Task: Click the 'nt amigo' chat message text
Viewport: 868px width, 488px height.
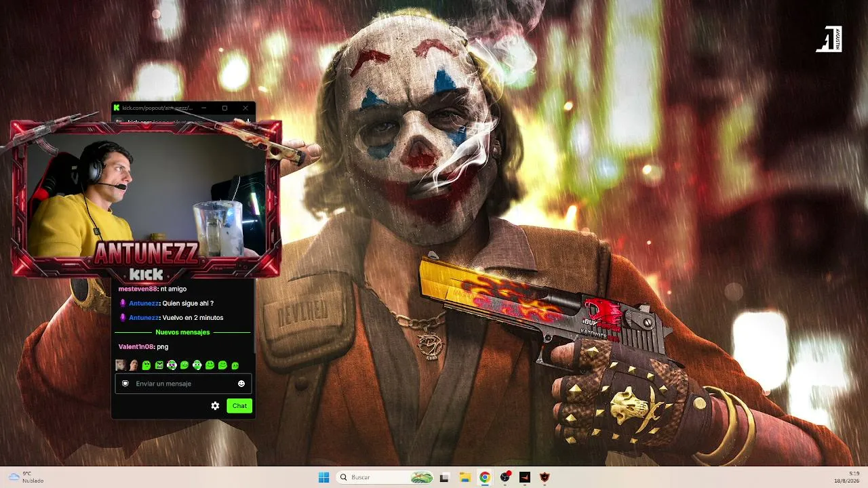Action: coord(174,289)
